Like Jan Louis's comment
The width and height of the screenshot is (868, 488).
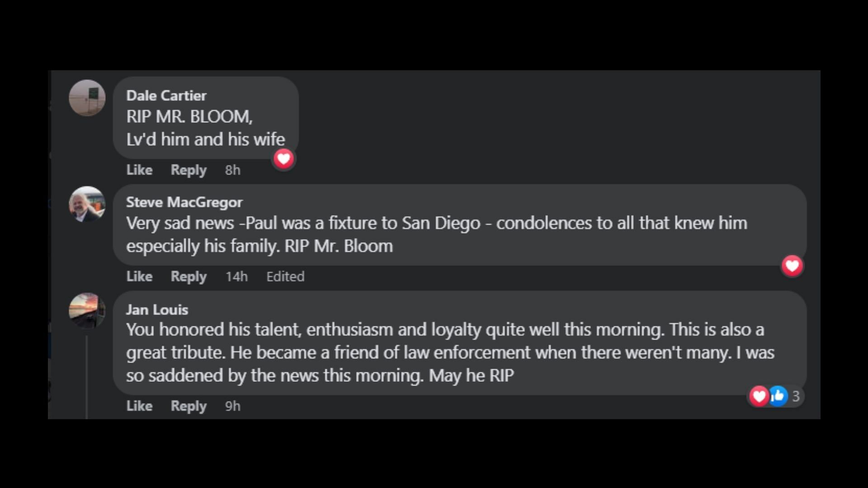[139, 406]
